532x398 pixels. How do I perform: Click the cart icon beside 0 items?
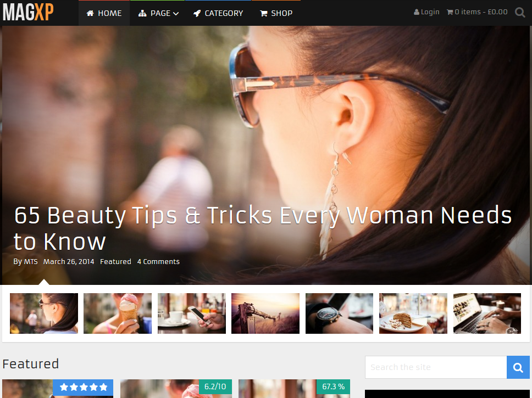[450, 12]
